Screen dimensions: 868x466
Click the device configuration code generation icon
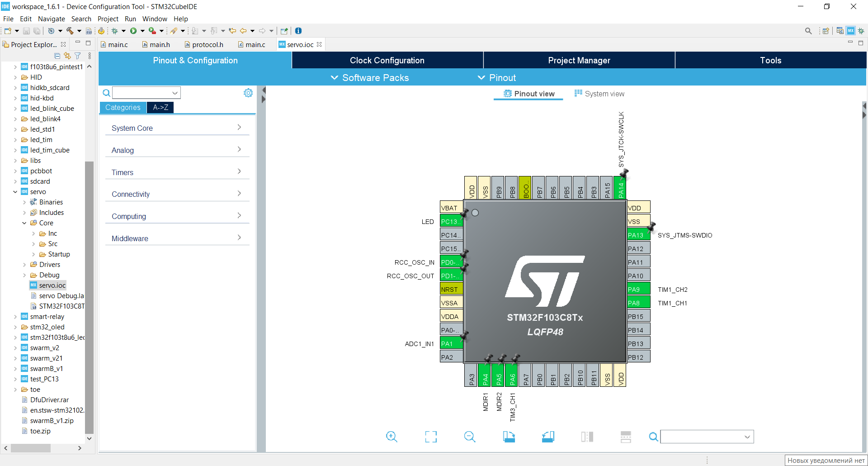pyautogui.click(x=101, y=31)
